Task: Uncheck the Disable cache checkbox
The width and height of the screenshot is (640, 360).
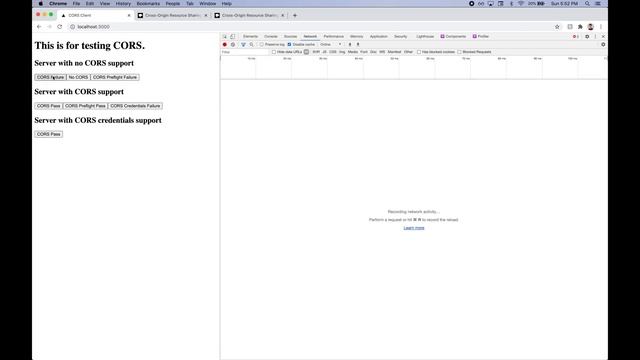Action: (x=289, y=44)
